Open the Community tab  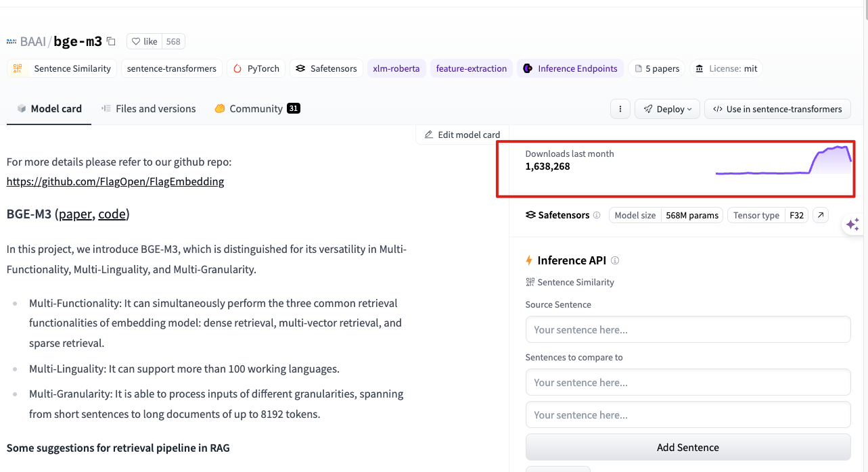[256, 109]
